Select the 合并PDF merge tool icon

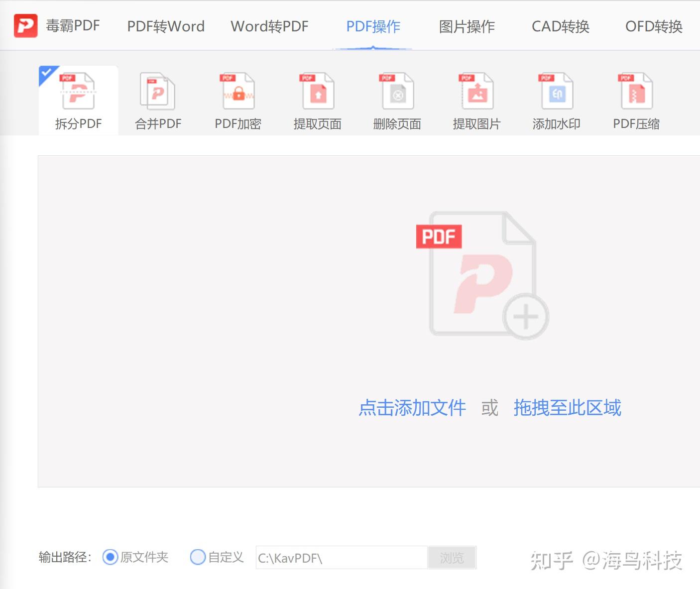(x=158, y=91)
